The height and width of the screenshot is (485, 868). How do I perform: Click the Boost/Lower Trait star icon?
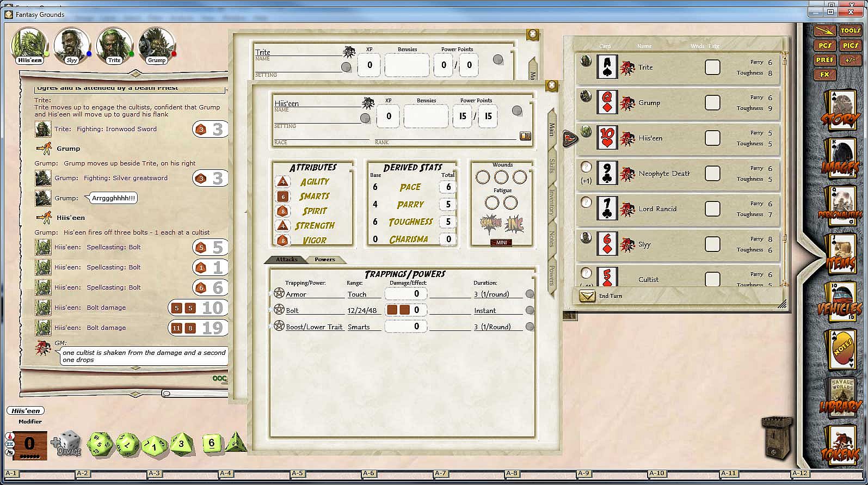[x=279, y=326]
